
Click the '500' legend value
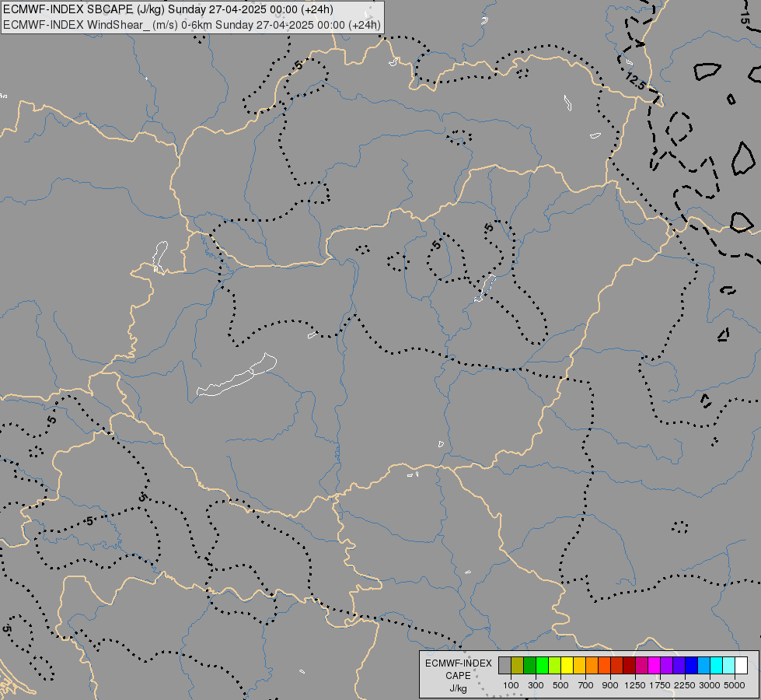click(x=560, y=685)
